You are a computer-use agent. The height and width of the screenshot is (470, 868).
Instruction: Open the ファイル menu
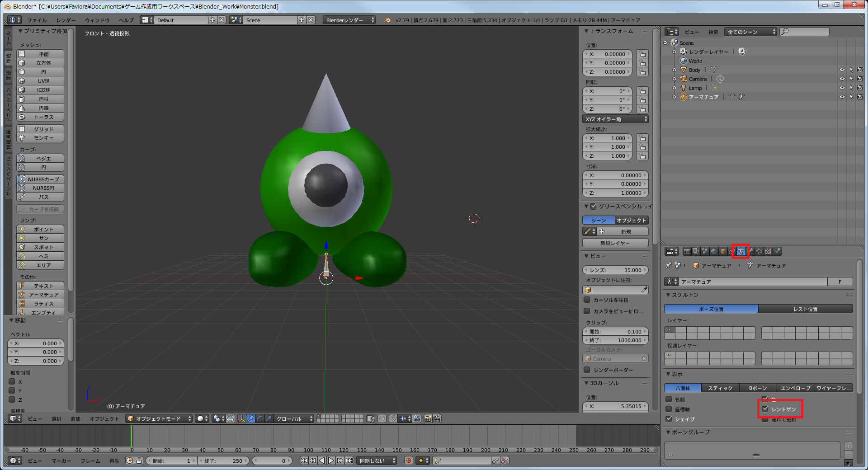click(x=37, y=20)
